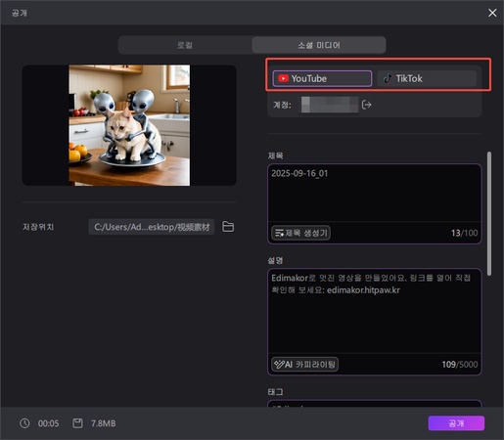This screenshot has width=504, height=440.
Task: Click the 13/100 title character counter
Action: coord(464,233)
